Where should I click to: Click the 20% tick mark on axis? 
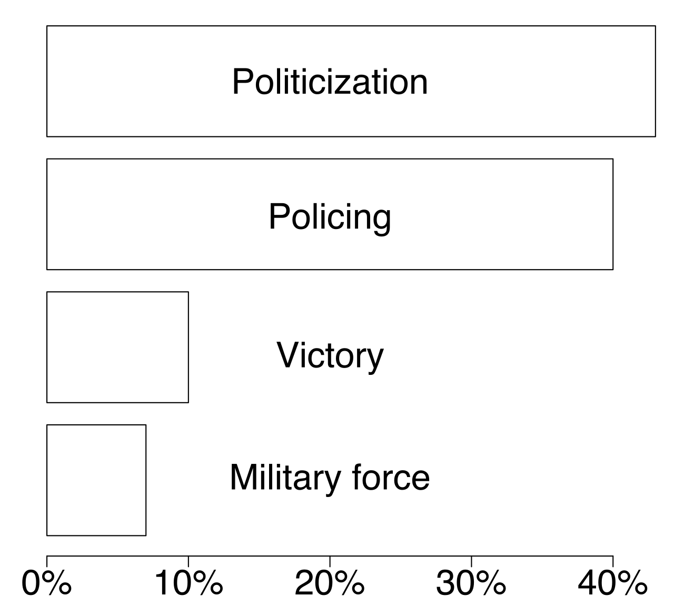[330, 561]
